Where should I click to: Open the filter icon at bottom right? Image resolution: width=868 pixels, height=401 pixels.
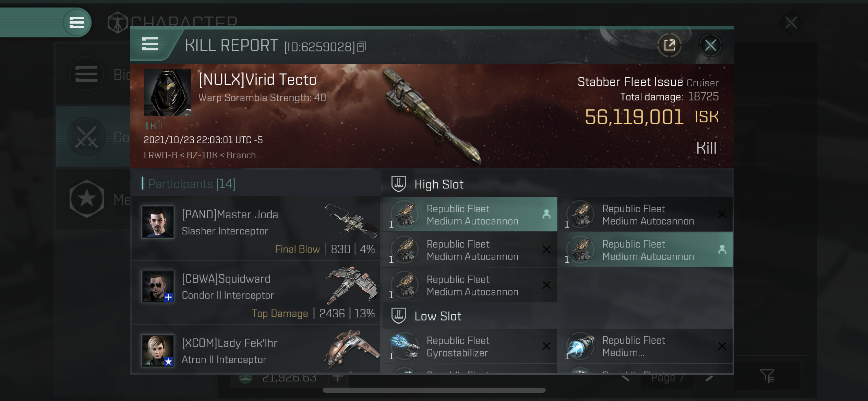767,376
